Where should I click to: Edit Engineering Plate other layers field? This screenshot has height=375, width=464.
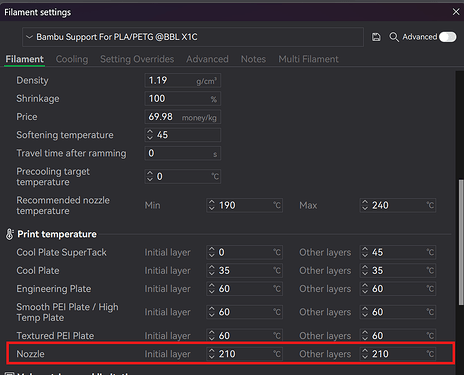[x=398, y=289]
